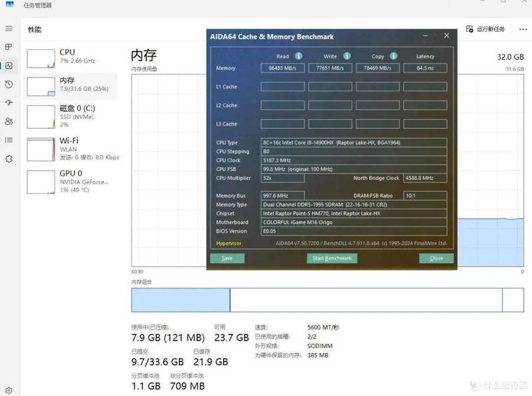Click the Copy info icon in AIDA64
Image resolution: width=532 pixels, height=396 pixels.
pyautogui.click(x=393, y=56)
